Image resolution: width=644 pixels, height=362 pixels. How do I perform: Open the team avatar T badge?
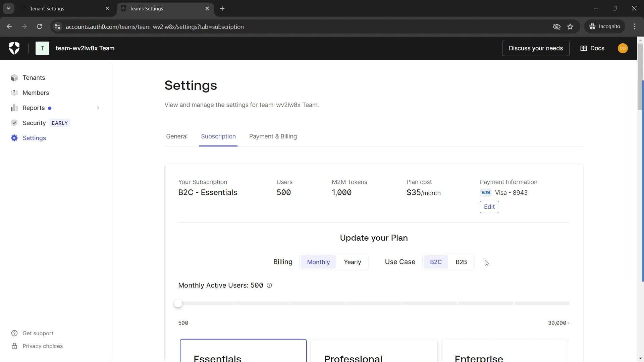(42, 48)
